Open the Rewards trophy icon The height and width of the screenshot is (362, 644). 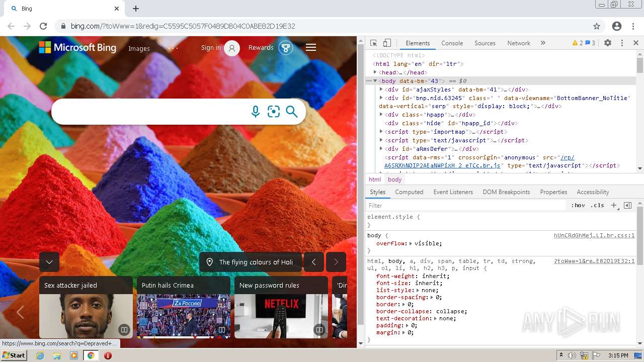point(286,48)
